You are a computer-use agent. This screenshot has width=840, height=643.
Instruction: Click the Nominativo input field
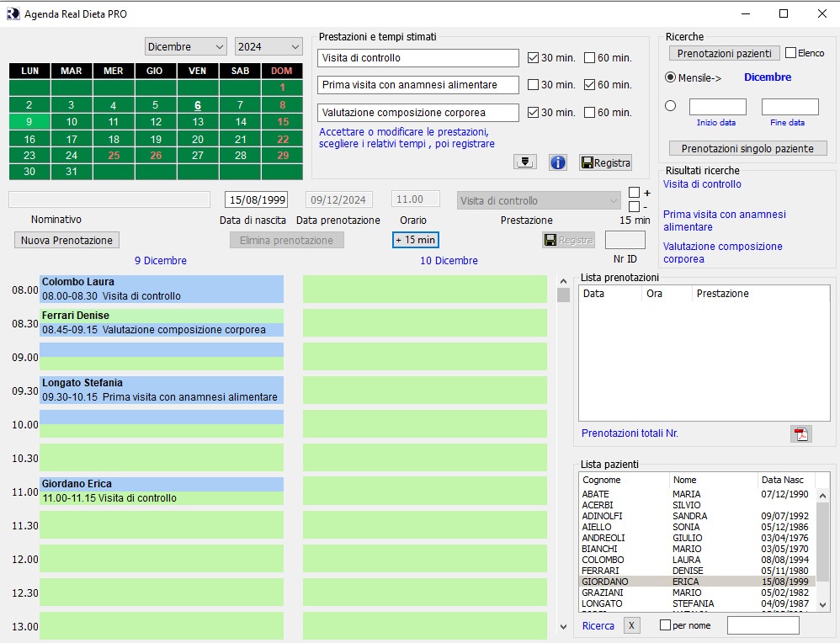coord(109,199)
